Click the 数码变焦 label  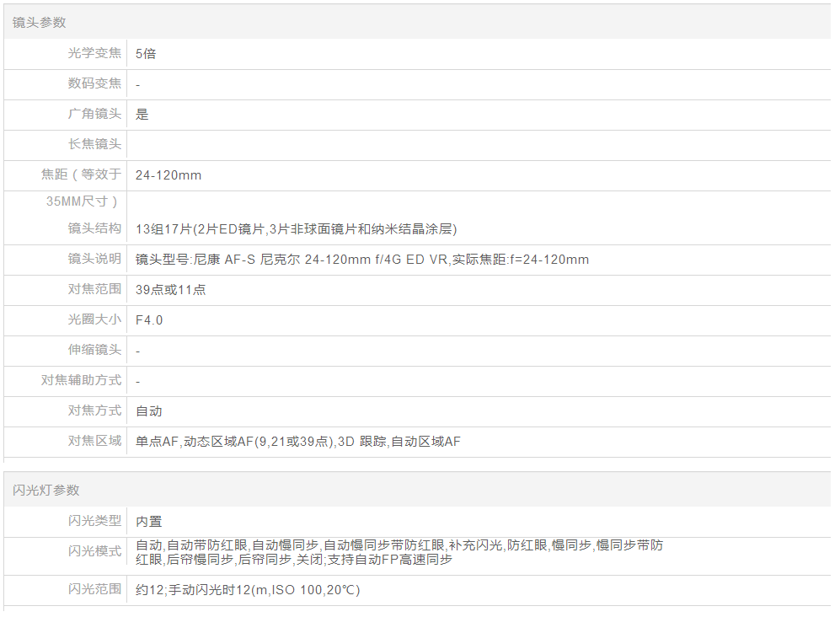point(94,83)
